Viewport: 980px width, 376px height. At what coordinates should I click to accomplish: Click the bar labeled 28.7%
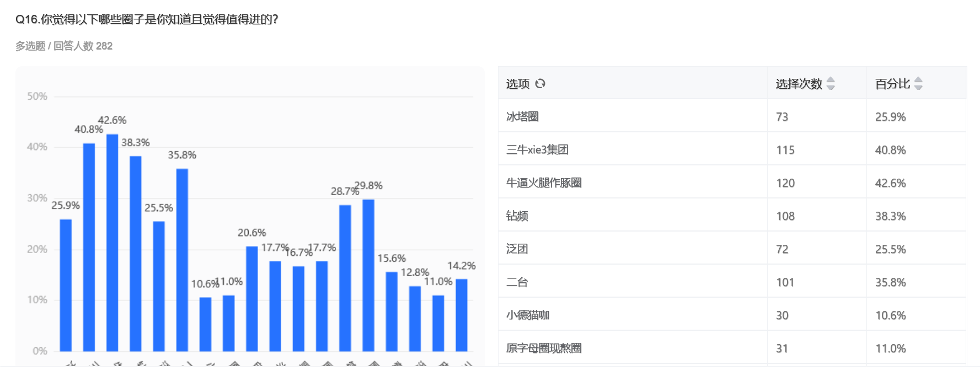(345, 278)
